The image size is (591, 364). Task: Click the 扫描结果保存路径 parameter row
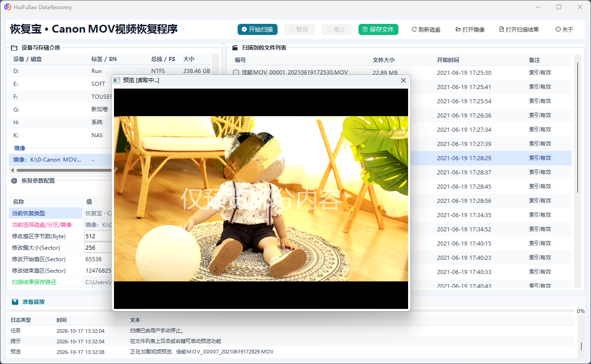coord(60,282)
